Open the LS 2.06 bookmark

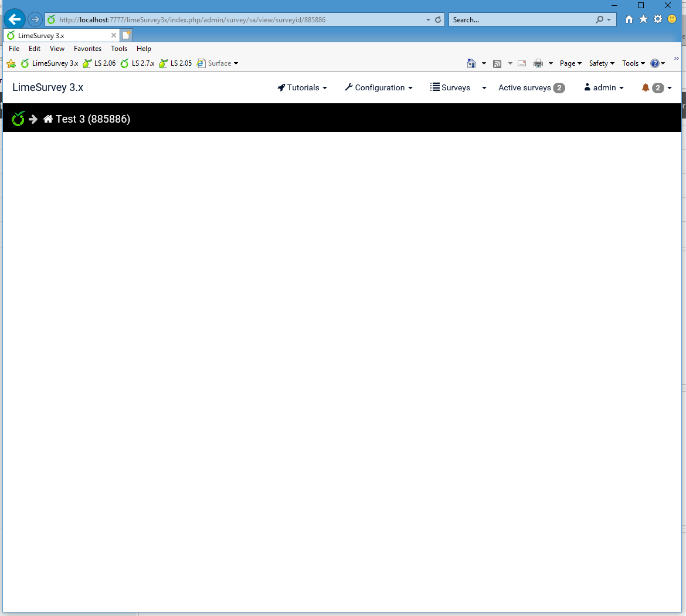point(99,63)
